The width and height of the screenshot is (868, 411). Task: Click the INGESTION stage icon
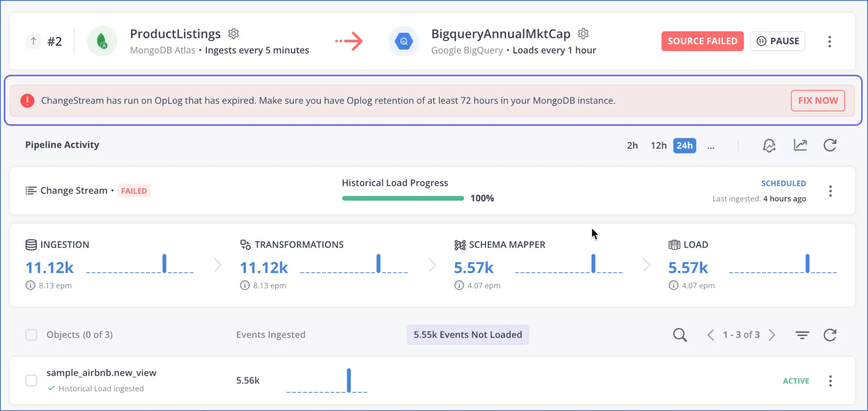[31, 245]
